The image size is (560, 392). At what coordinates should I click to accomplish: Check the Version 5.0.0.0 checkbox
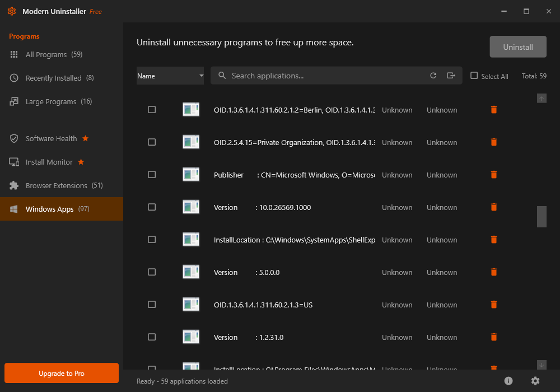(x=152, y=272)
